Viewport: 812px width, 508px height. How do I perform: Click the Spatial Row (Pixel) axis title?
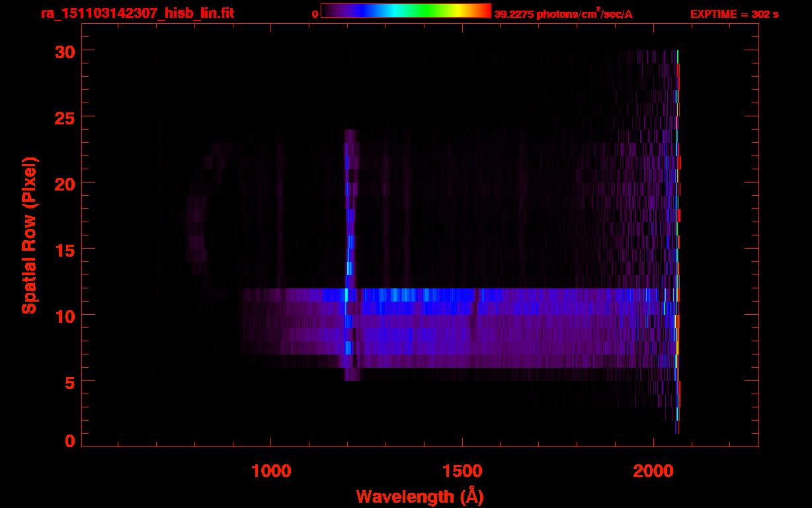click(29, 235)
